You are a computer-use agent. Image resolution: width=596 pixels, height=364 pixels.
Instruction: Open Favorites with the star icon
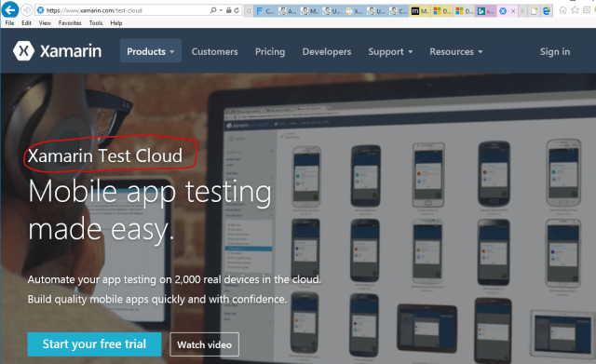click(575, 10)
